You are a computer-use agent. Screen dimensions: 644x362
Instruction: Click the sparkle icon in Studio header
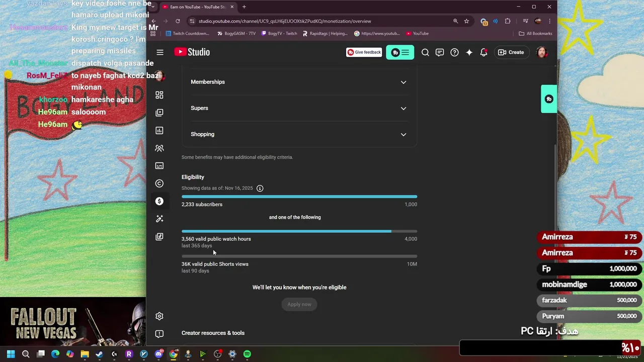click(469, 52)
